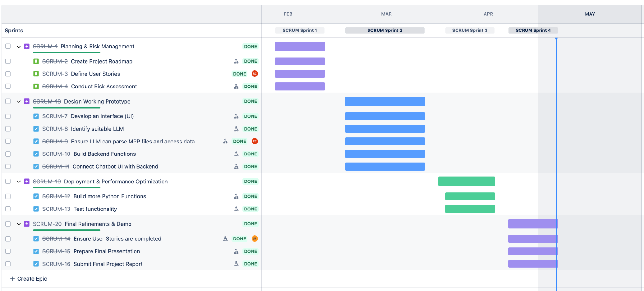Viewport: 644px width, 291px height.
Task: Click the epic icon next to SCRUM-20
Action: click(x=27, y=224)
